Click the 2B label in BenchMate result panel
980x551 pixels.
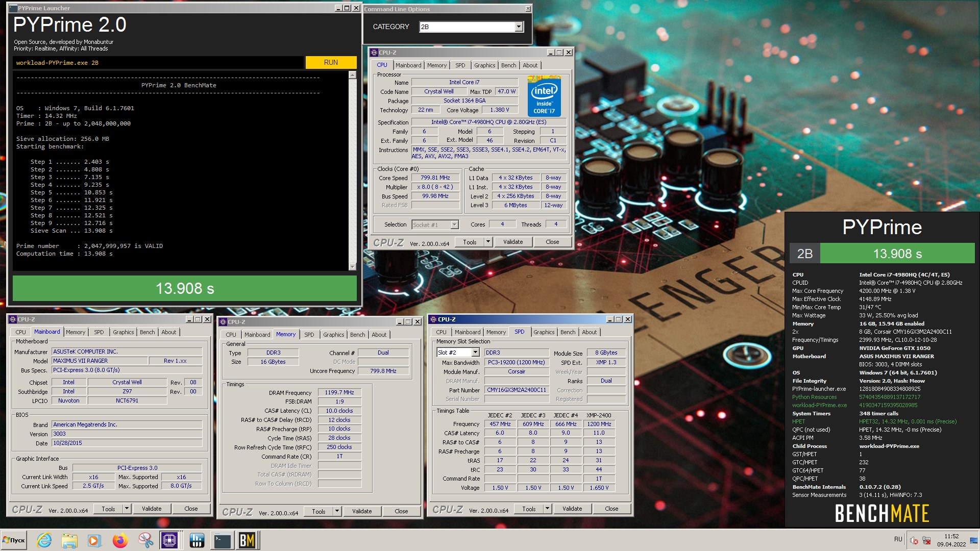click(805, 254)
